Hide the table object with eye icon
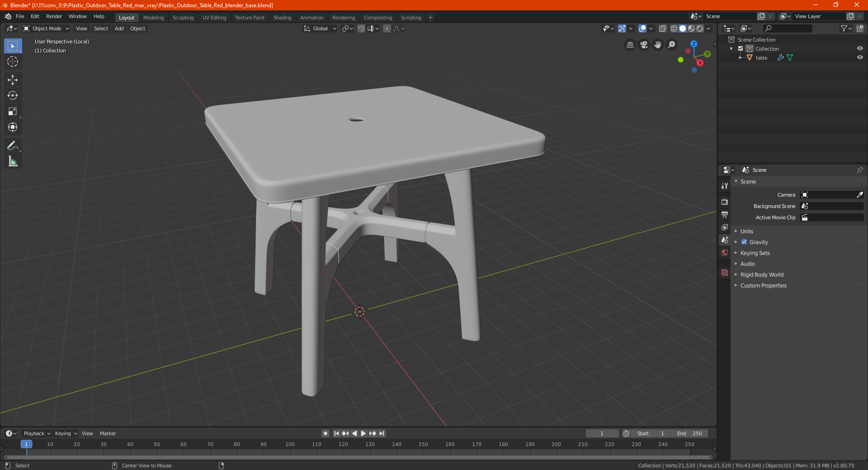 pos(860,57)
